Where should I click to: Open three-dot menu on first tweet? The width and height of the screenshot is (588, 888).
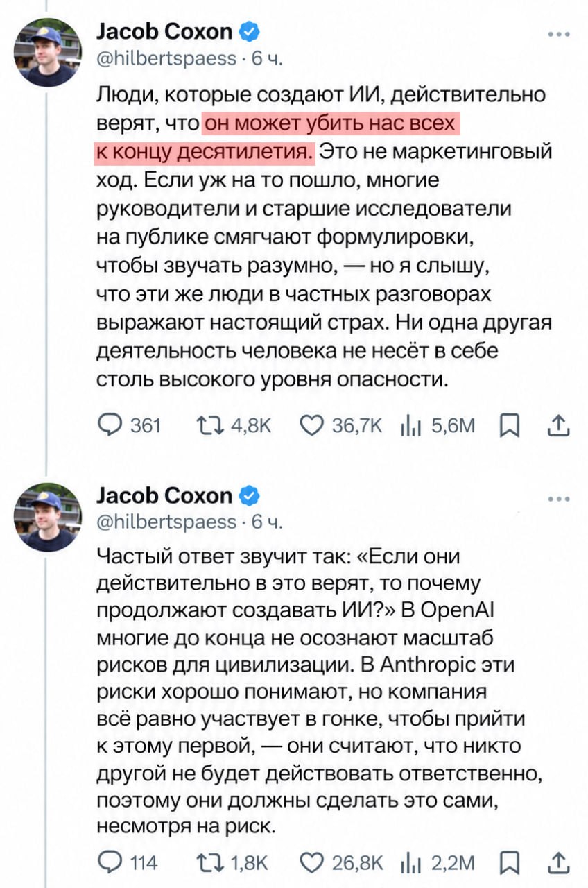pos(559,33)
